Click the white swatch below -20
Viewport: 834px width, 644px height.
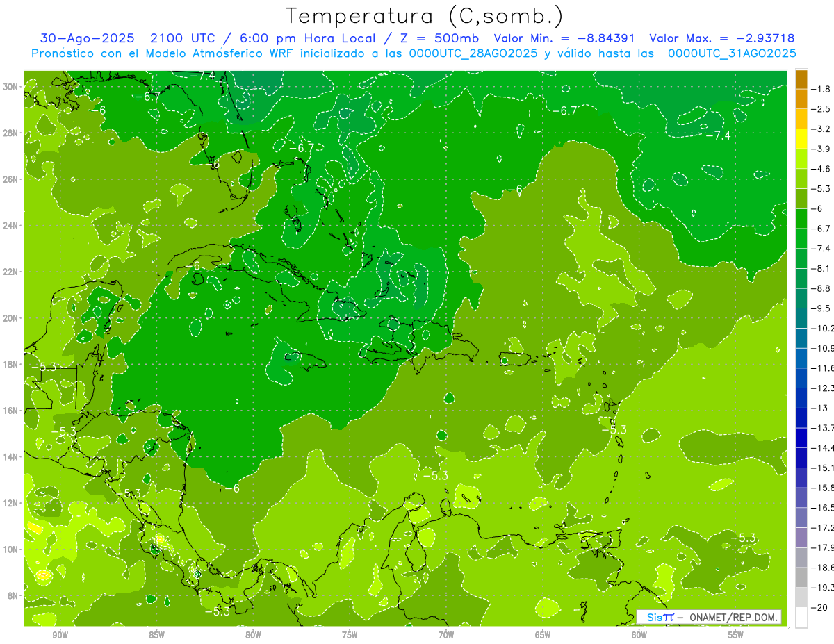tap(801, 617)
